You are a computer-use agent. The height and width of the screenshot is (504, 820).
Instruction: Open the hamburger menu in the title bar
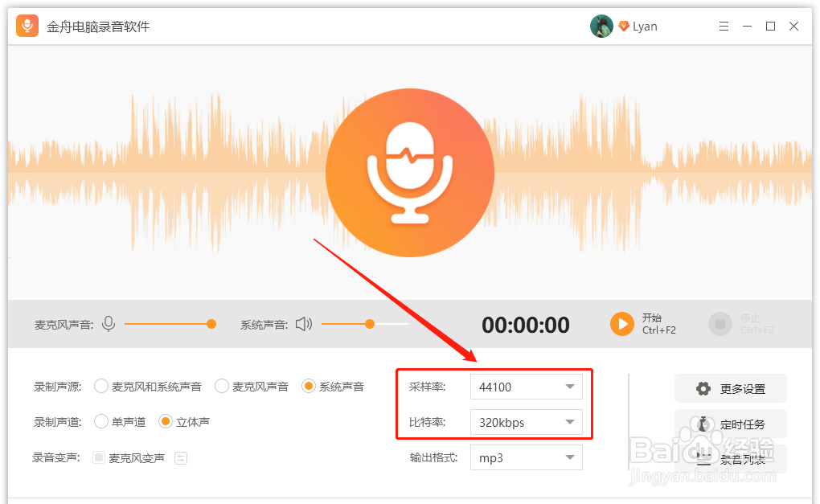click(x=724, y=27)
